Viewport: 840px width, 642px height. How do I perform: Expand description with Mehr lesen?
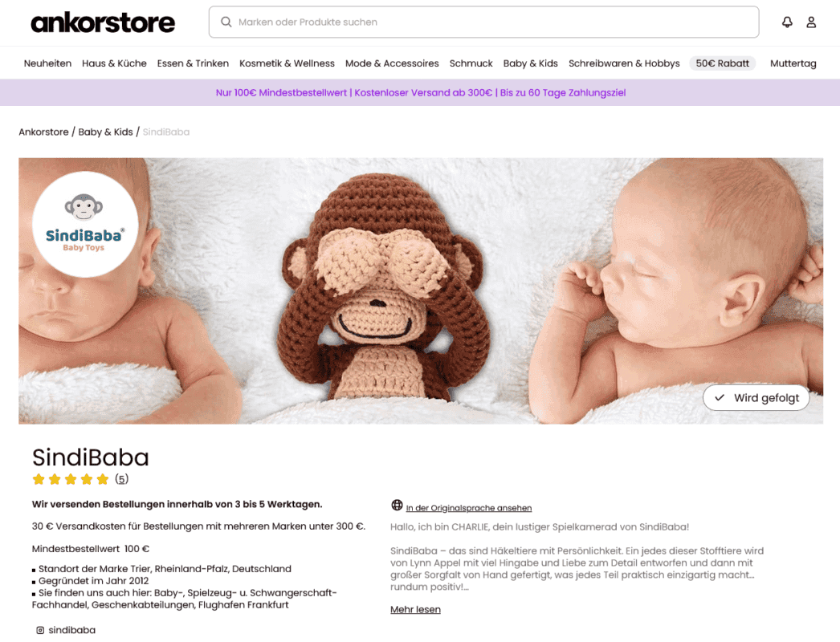pos(415,609)
